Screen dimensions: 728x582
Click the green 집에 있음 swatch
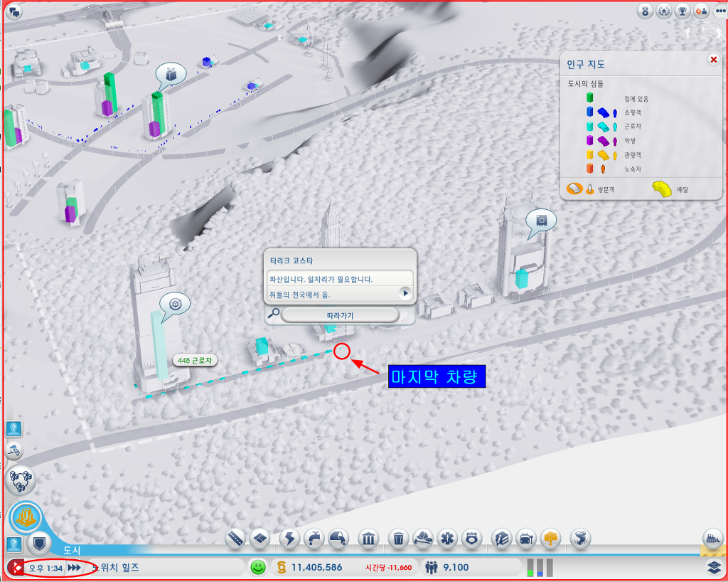click(x=589, y=97)
